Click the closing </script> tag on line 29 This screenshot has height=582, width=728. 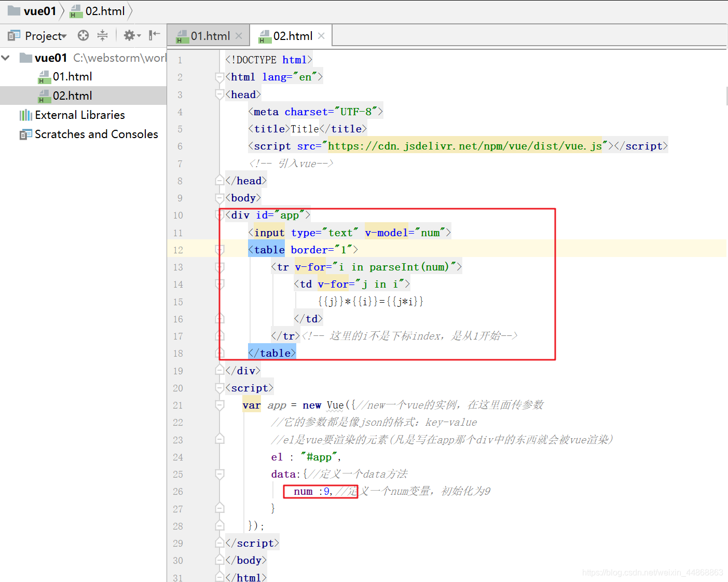coord(252,543)
